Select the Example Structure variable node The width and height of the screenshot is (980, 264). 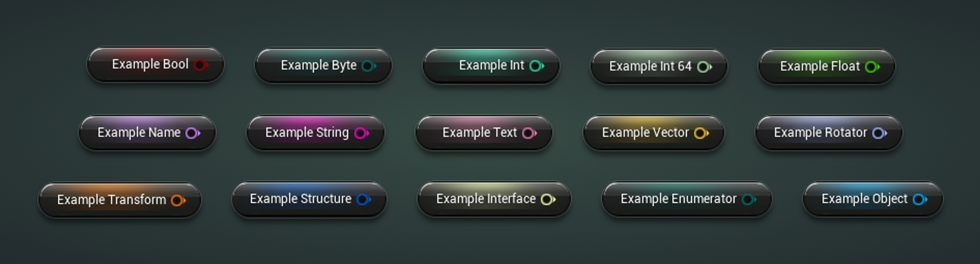pos(309,199)
